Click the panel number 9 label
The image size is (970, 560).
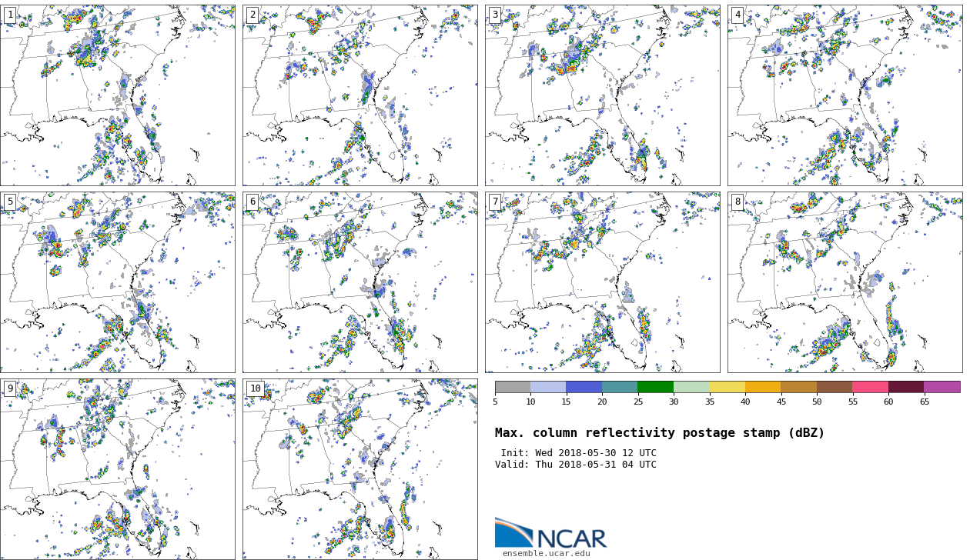pos(10,388)
